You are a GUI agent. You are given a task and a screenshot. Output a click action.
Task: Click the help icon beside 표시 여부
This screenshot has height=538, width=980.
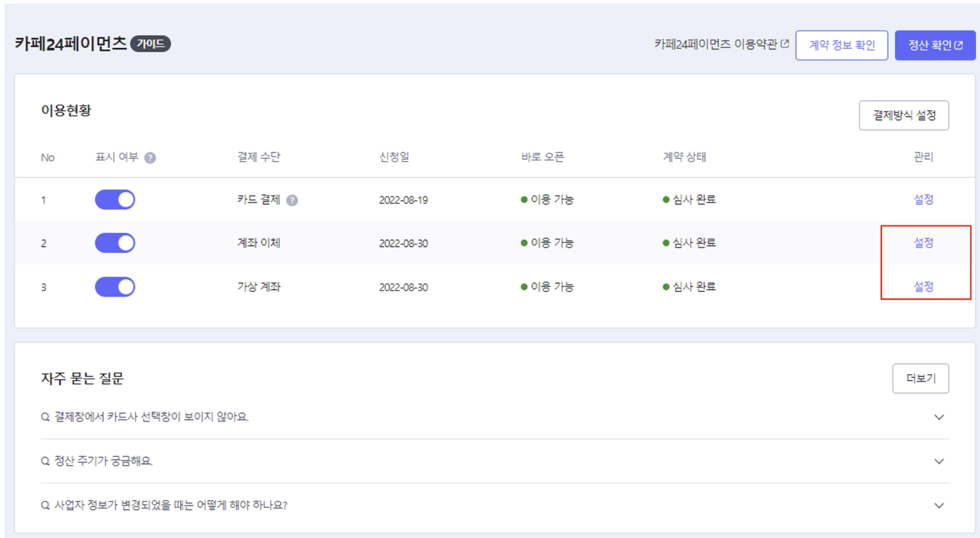pos(150,158)
